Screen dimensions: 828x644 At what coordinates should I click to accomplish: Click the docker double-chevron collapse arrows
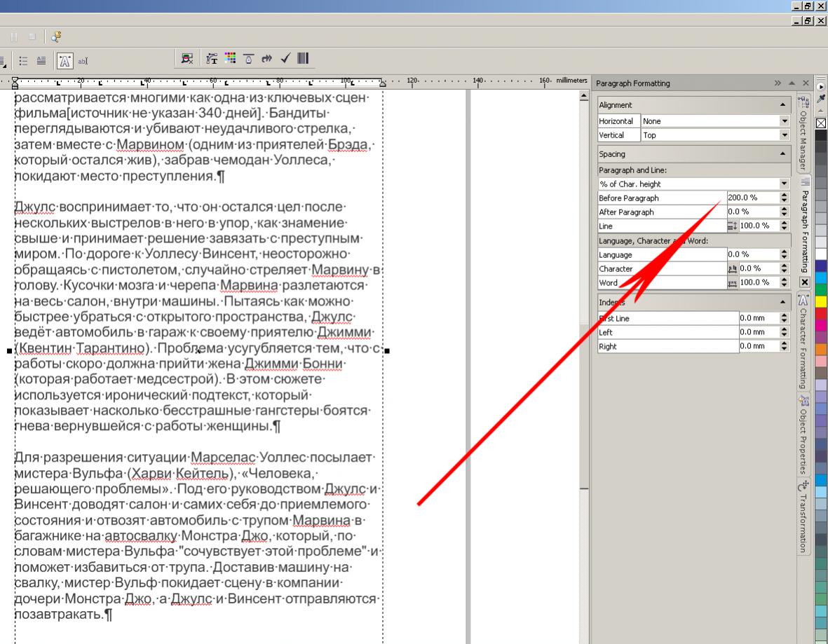click(778, 83)
